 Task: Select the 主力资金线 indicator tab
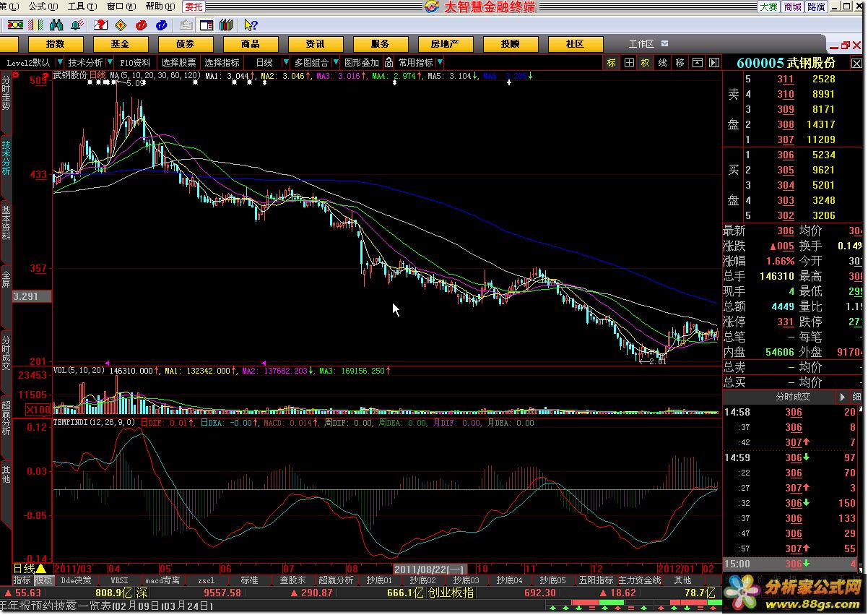[x=640, y=580]
